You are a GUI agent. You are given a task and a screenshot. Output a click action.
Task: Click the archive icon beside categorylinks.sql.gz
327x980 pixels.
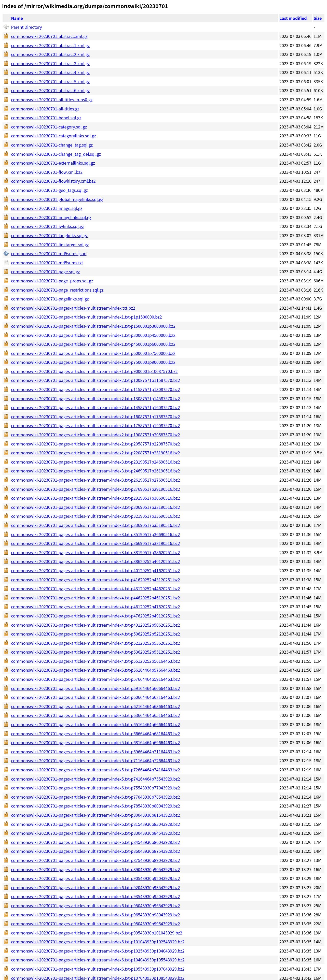[x=6, y=136]
